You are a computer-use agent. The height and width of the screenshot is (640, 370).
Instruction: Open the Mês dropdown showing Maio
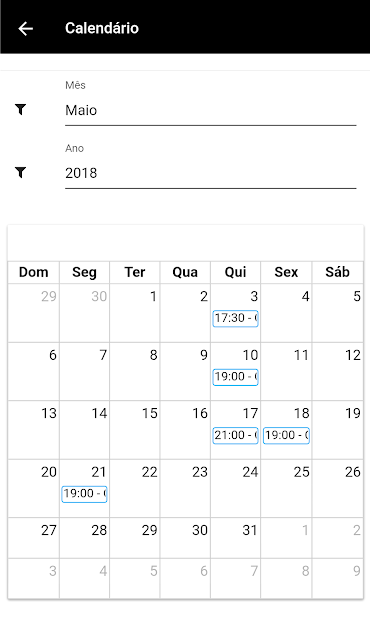click(210, 110)
